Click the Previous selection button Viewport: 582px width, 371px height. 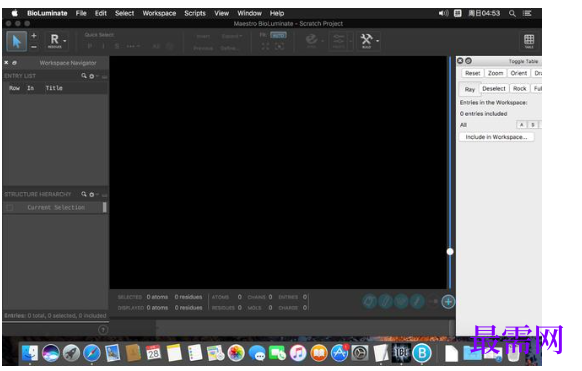click(x=203, y=48)
